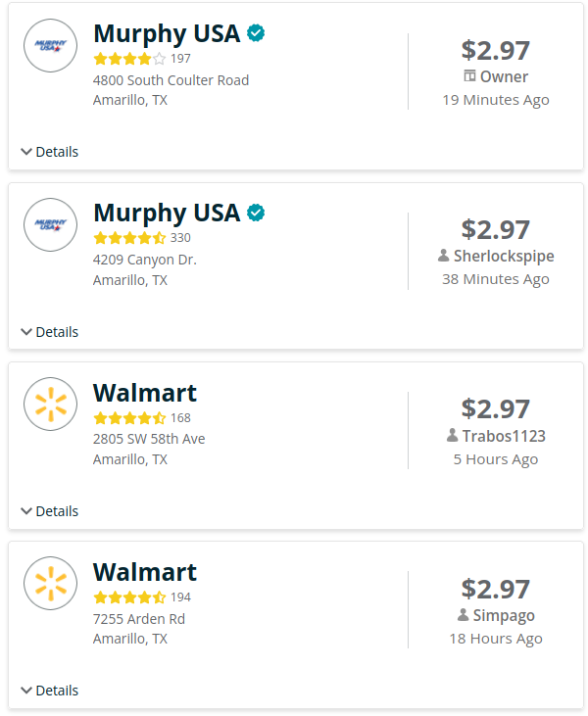Expand Details for Walmart on Arden Rd
588x716 pixels.
pos(50,691)
